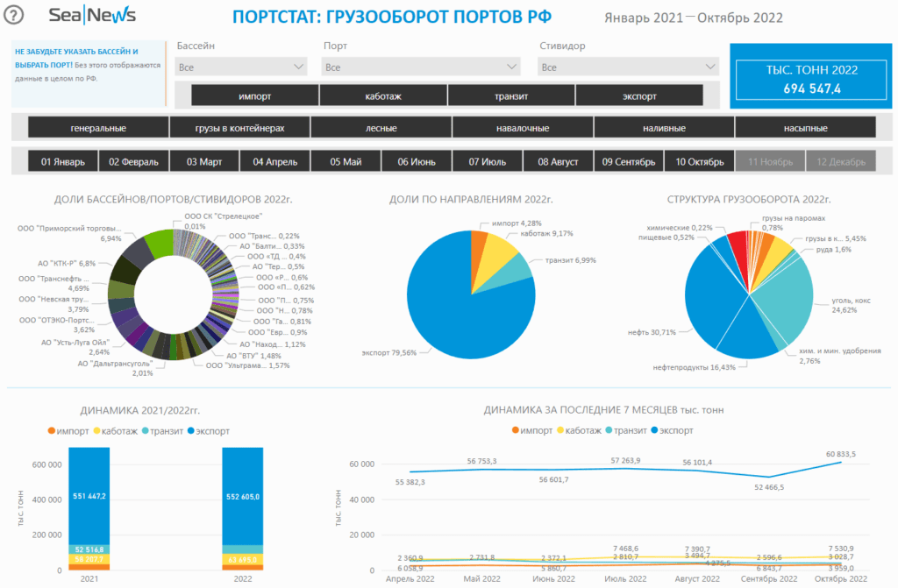Click the 10 Октябрь month button
Screen dimensions: 898x588
701,161
